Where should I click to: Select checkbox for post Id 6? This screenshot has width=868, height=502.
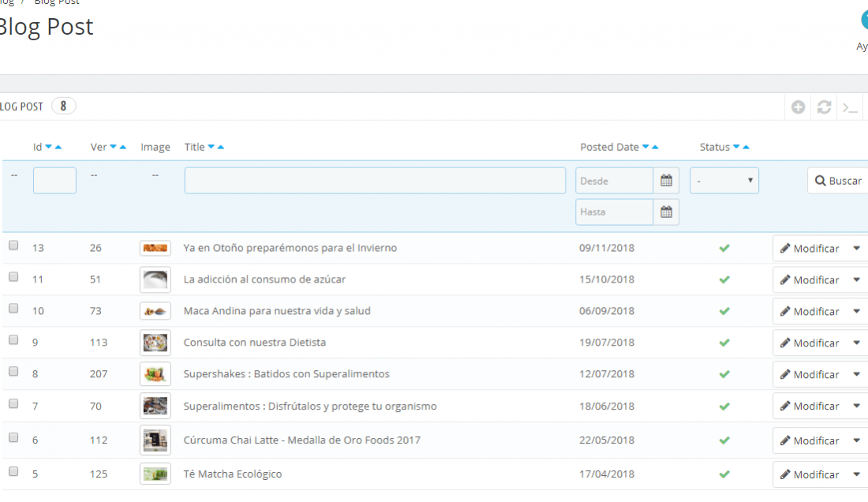13,438
